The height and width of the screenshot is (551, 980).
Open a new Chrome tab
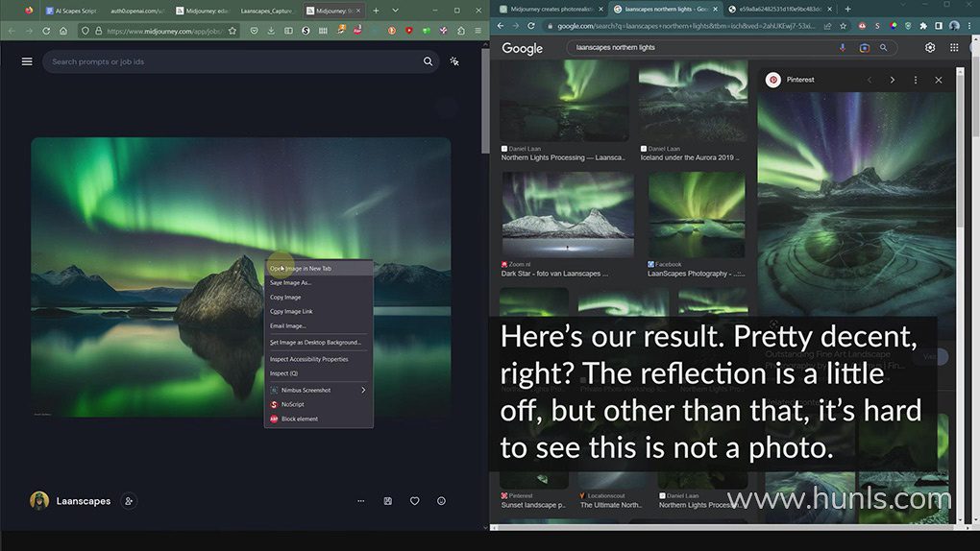point(847,9)
